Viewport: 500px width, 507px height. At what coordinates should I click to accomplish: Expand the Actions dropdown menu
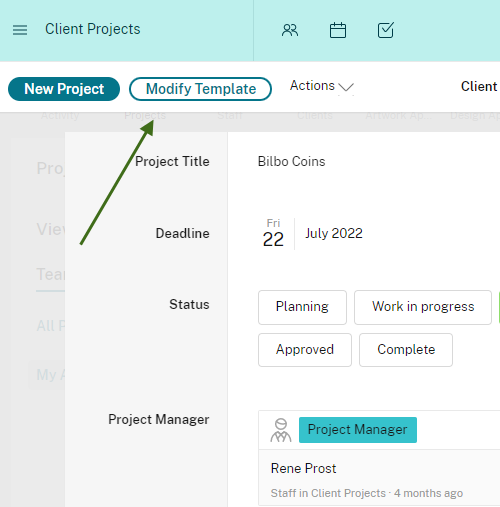[x=322, y=86]
